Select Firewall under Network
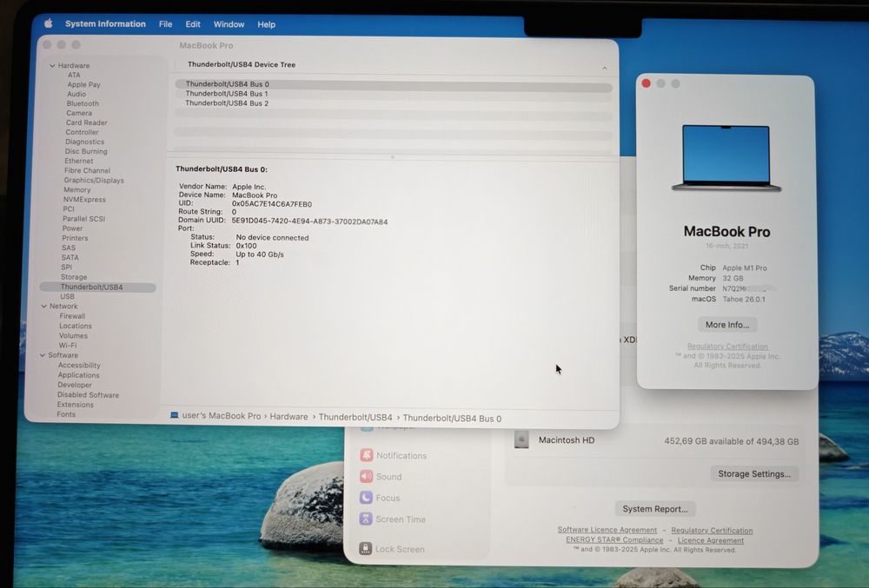 click(72, 316)
